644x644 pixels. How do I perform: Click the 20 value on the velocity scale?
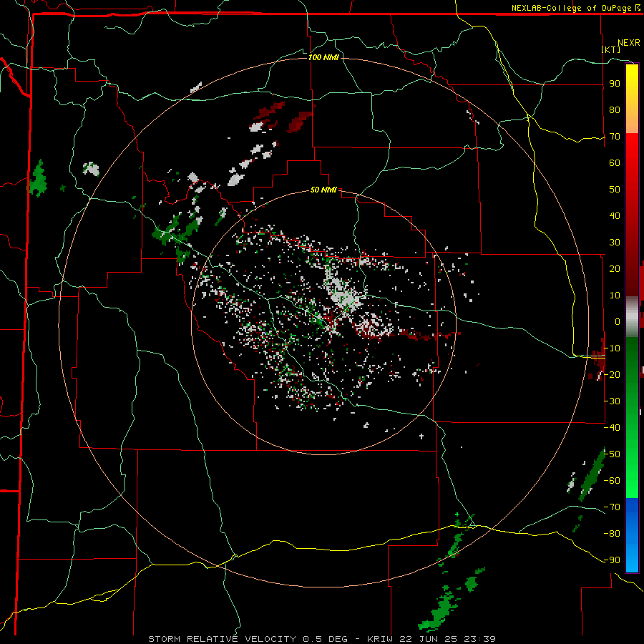point(615,268)
